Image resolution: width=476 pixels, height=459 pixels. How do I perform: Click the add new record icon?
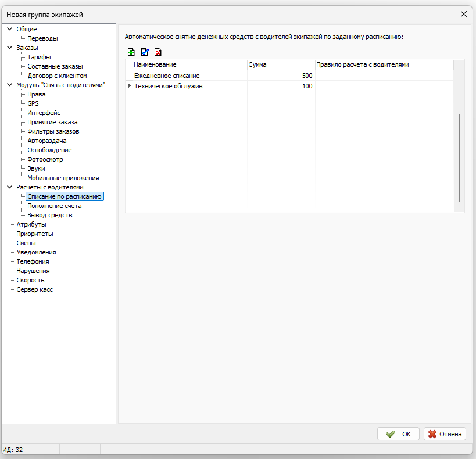(131, 52)
